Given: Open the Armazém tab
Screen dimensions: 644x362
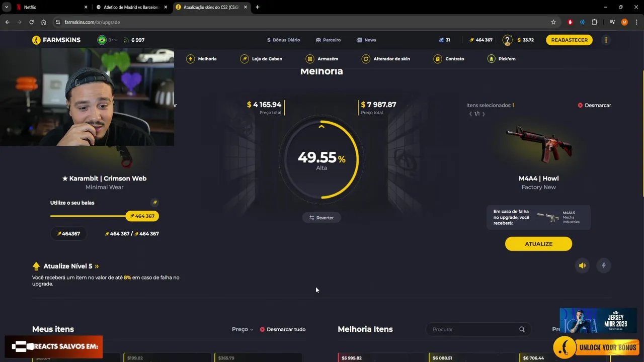Looking at the screenshot, I should click(322, 59).
